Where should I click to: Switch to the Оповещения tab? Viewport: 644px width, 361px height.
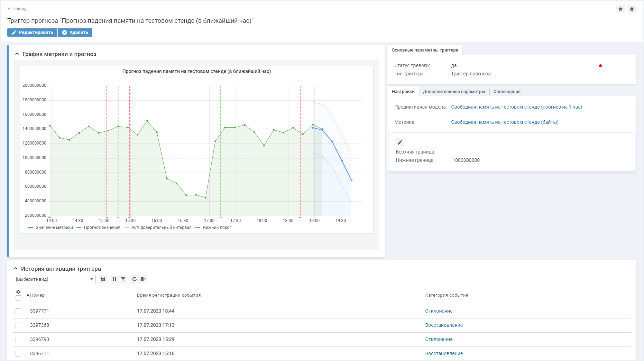(507, 92)
